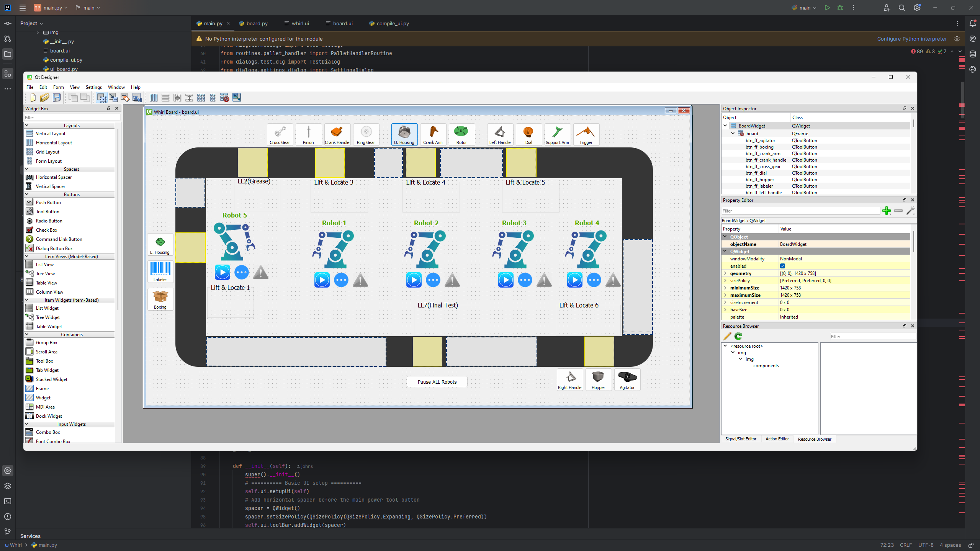980x551 pixels.
Task: Click the Pinion tool button
Action: click(x=309, y=135)
